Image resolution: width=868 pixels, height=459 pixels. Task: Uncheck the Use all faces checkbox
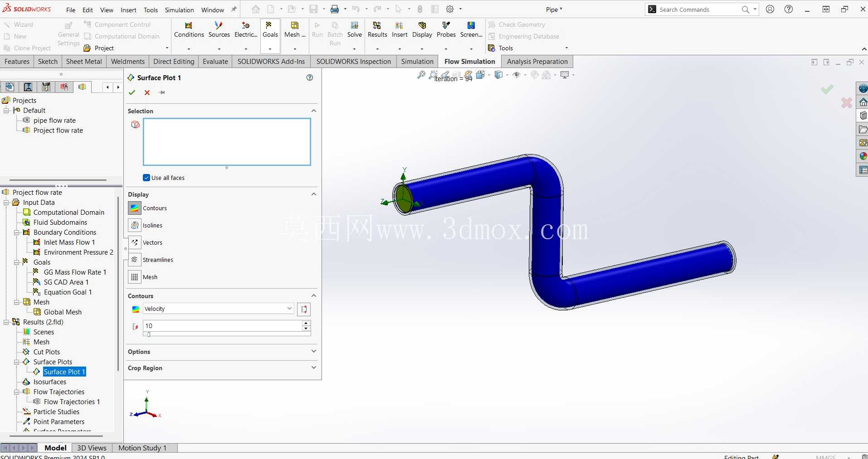point(146,178)
